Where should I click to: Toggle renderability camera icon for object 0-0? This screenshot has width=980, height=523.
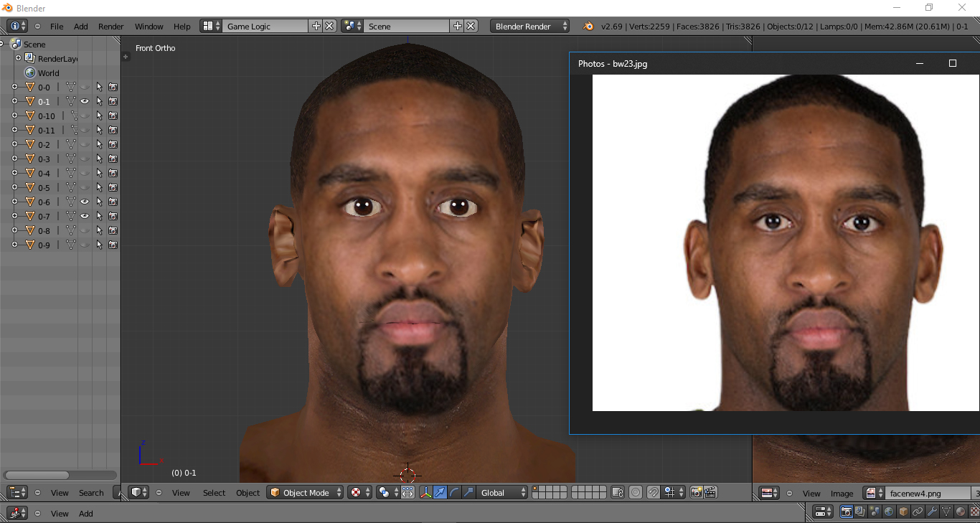tap(113, 87)
